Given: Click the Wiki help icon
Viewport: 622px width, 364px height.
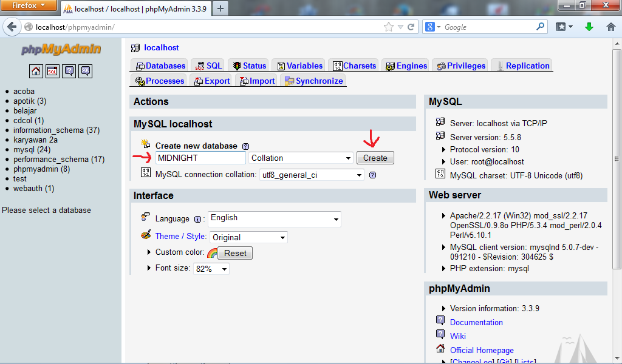Looking at the screenshot, I should point(440,334).
